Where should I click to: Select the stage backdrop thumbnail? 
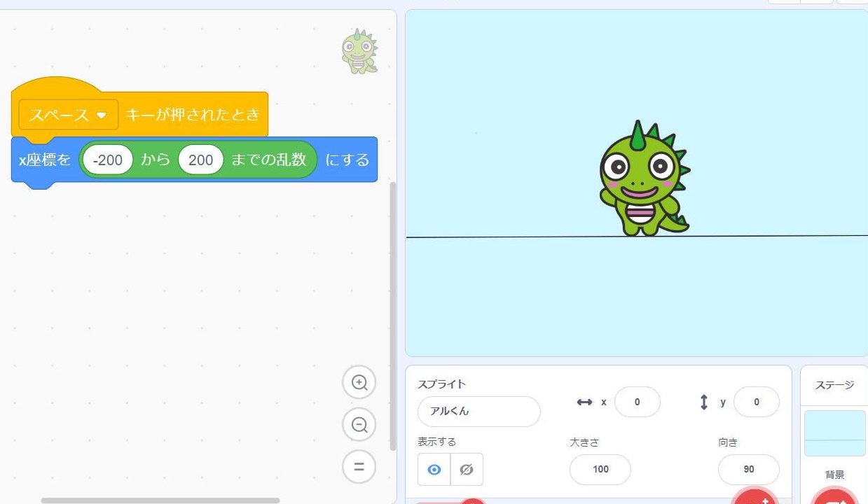click(835, 433)
